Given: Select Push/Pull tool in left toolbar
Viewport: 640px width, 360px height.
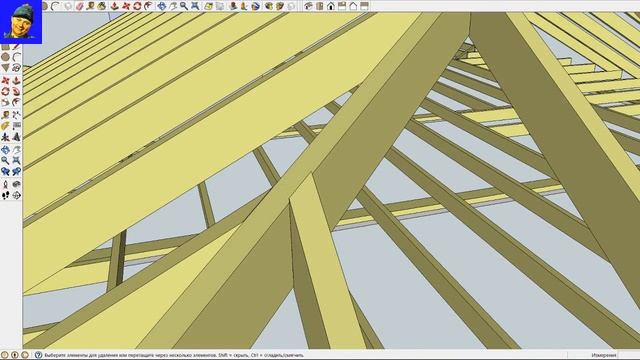Looking at the screenshot, I should pos(16,80).
